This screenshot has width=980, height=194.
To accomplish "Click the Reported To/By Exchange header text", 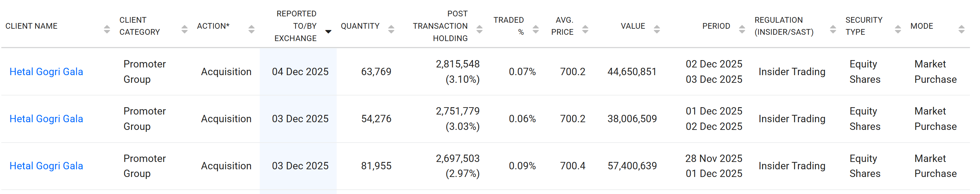I will click(x=296, y=26).
